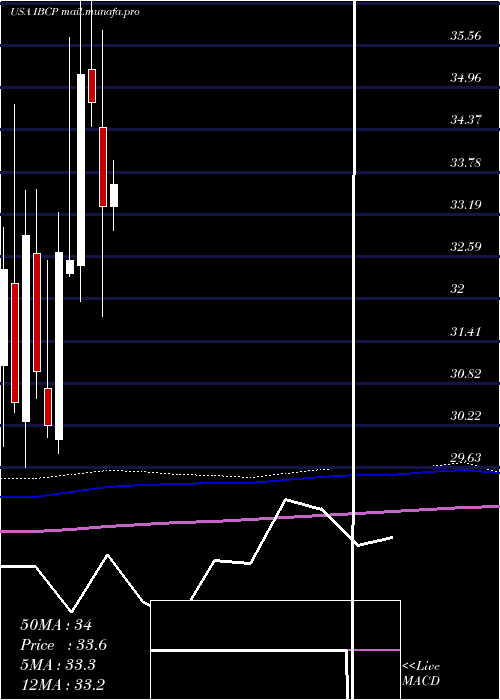The height and width of the screenshot is (700, 500).
Task: Click the 33.78 price axis label
Action: pyautogui.click(x=465, y=162)
